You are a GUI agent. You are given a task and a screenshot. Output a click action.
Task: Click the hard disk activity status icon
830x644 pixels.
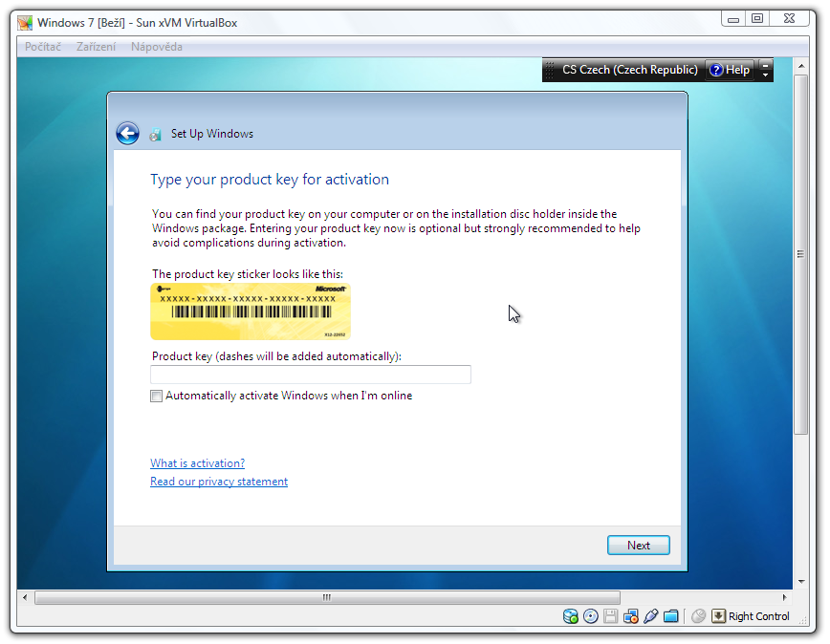(570, 616)
